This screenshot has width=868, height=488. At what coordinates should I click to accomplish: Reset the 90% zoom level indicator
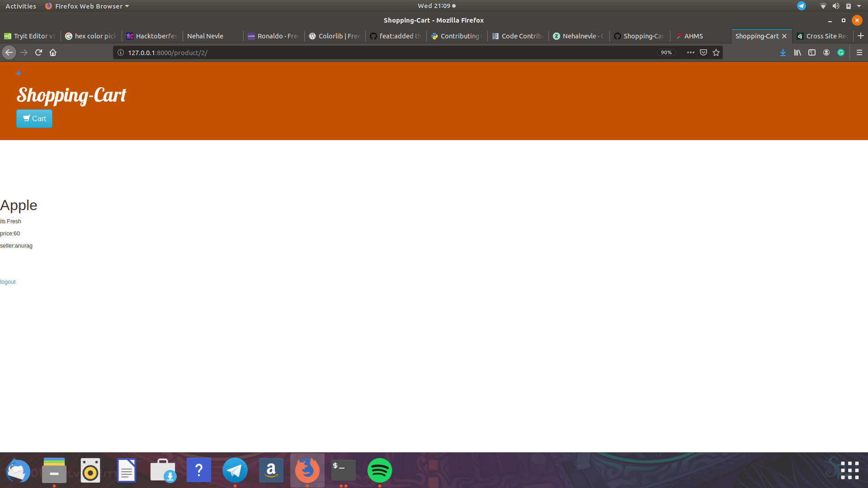pyautogui.click(x=666, y=52)
